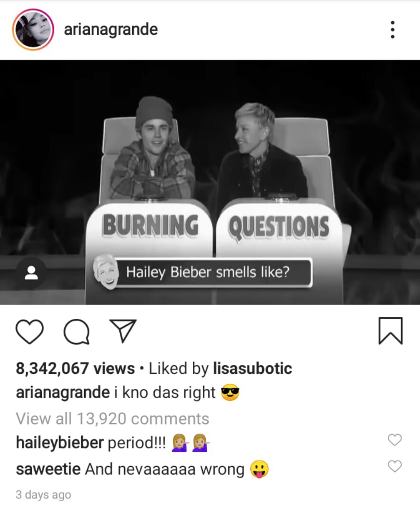Open arianagrande username in caption
Viewport: 420px width, 513px height.
[63, 392]
